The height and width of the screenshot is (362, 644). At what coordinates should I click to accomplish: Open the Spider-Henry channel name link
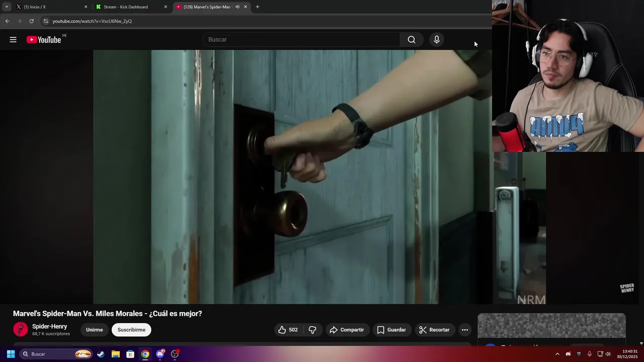(49, 326)
